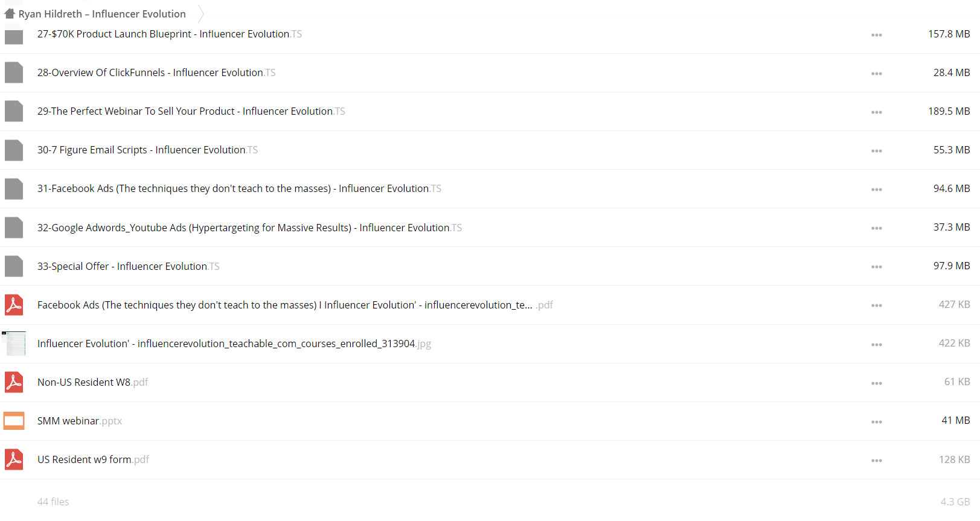This screenshot has height=521, width=980.
Task: Click the file icon for 28-Overview Of ClickFunnels
Action: [x=14, y=72]
